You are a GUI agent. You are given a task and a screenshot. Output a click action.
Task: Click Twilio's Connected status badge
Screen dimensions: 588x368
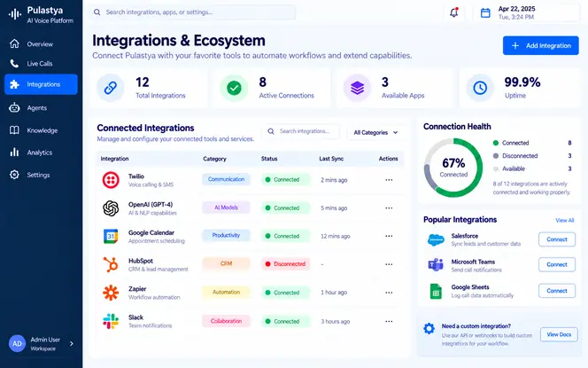pyautogui.click(x=286, y=179)
